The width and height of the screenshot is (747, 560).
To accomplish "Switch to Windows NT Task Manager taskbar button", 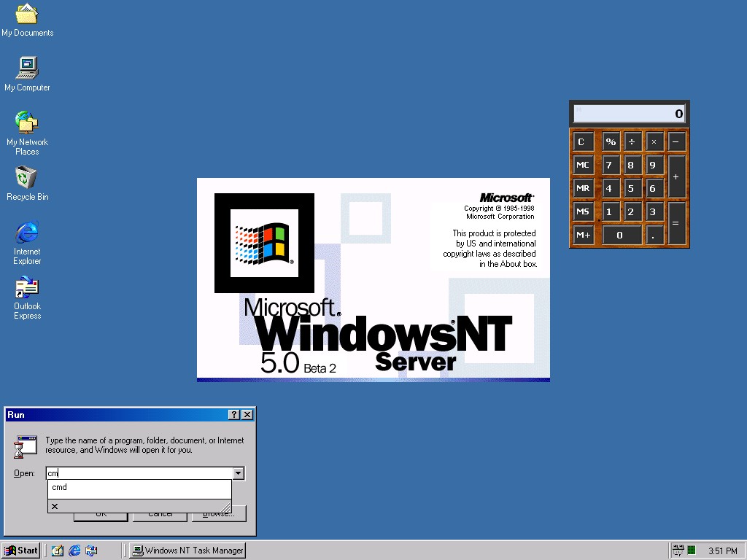I will [187, 551].
